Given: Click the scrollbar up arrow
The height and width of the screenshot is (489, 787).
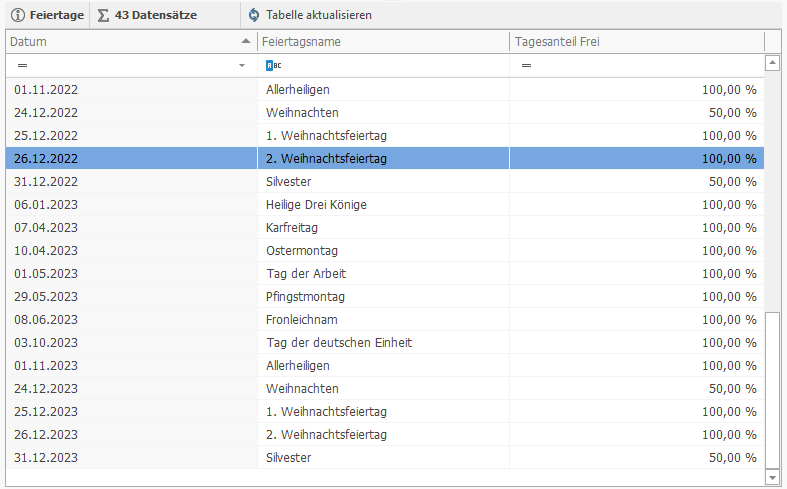Looking at the screenshot, I should 772,63.
